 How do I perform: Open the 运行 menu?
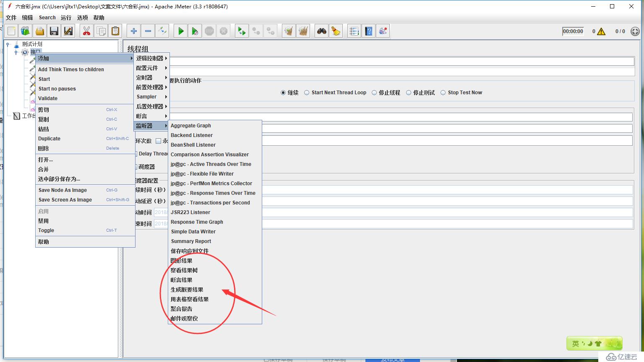click(x=66, y=18)
